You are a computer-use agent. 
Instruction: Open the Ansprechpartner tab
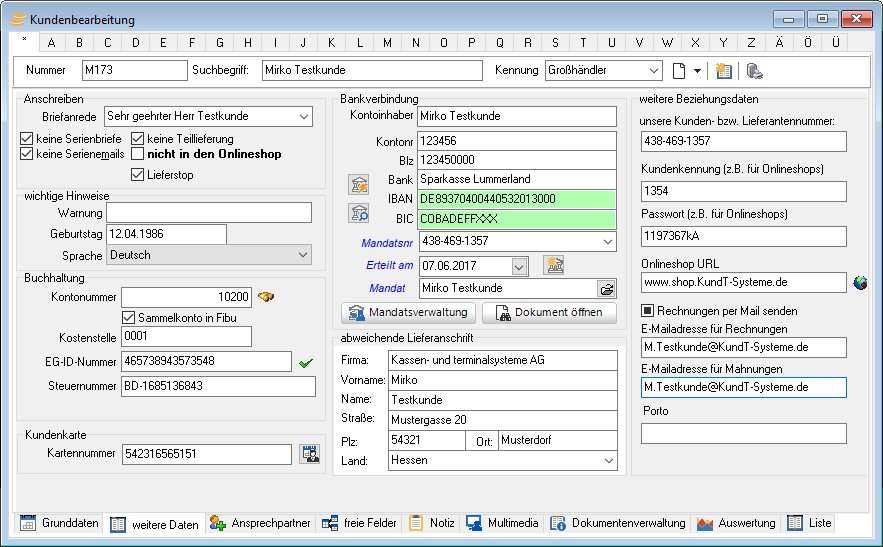click(x=260, y=523)
